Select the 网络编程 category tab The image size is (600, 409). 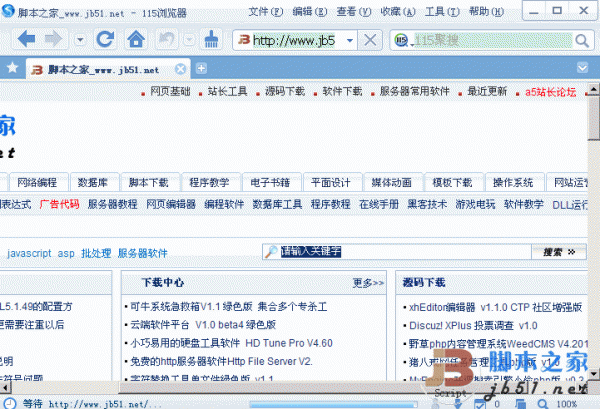point(37,183)
